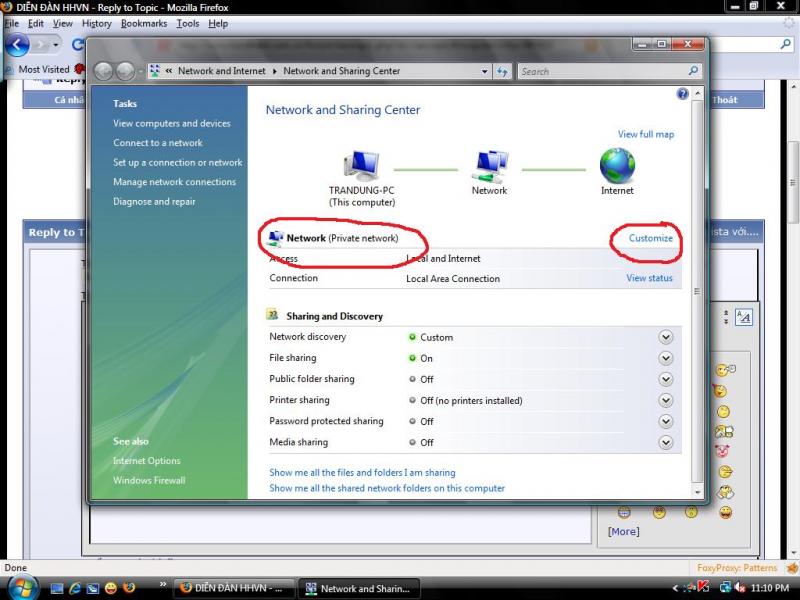Open the address bar history dropdown arrow
800x600 pixels.
(485, 72)
